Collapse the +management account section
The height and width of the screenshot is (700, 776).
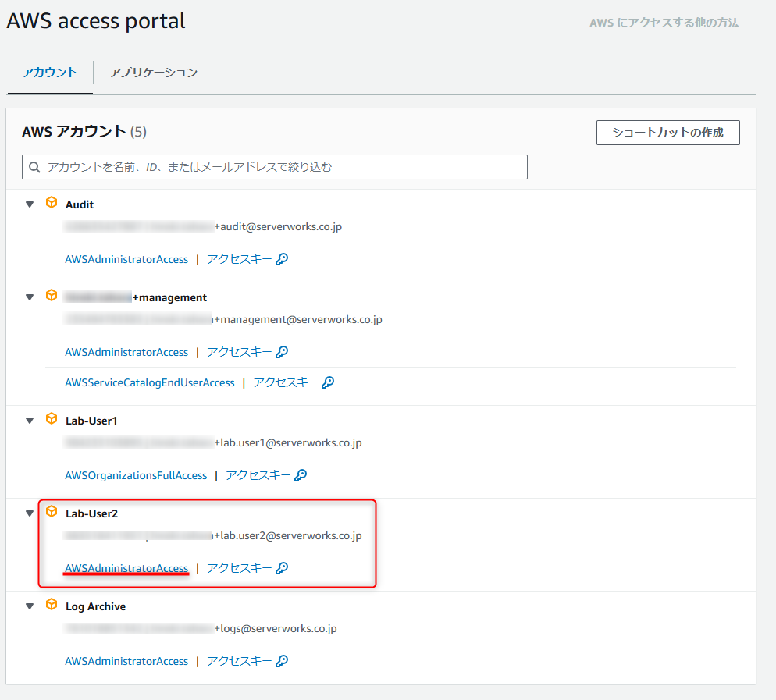30,297
